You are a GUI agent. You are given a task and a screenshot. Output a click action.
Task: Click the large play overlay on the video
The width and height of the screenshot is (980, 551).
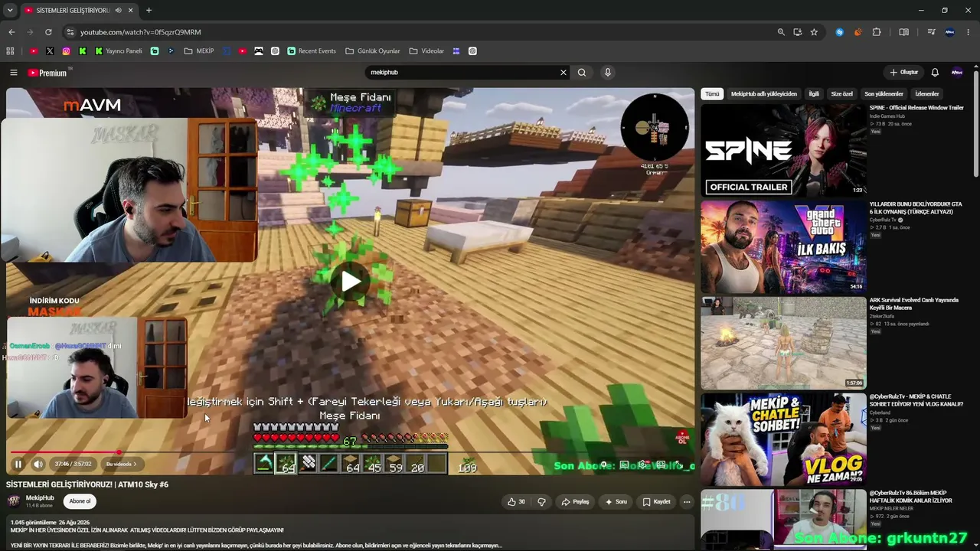coord(351,281)
